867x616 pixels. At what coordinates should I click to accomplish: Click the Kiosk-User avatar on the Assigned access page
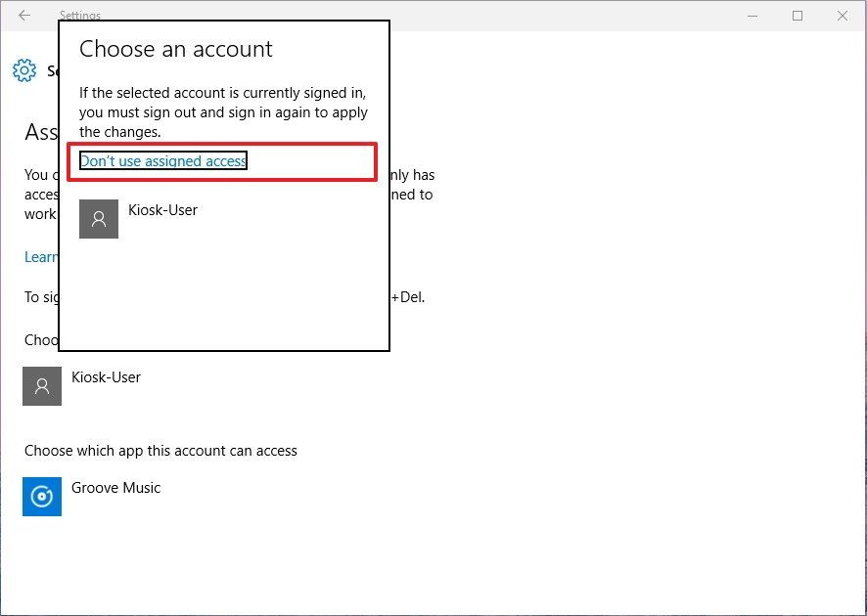(x=41, y=386)
